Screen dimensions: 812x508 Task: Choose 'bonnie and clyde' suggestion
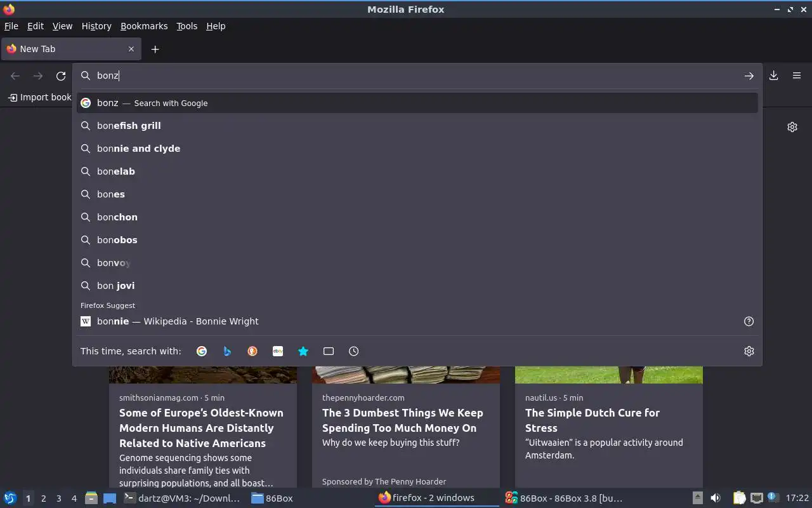(417, 149)
